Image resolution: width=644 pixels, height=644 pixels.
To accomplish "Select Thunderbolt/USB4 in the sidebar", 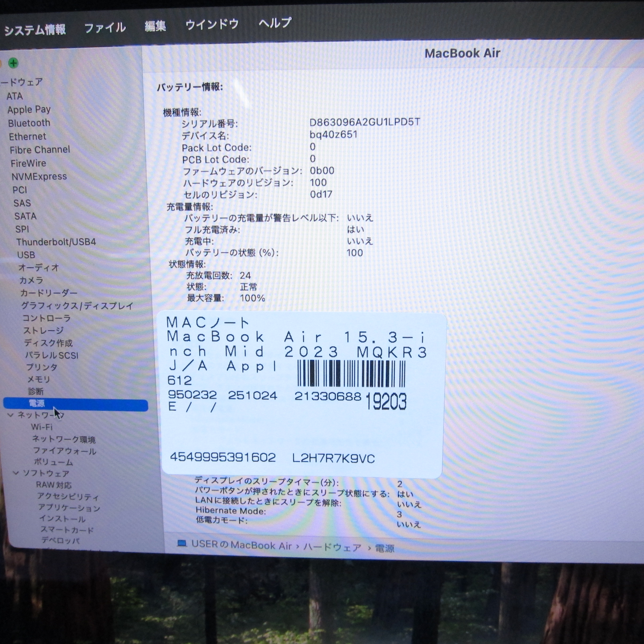I will click(x=56, y=242).
